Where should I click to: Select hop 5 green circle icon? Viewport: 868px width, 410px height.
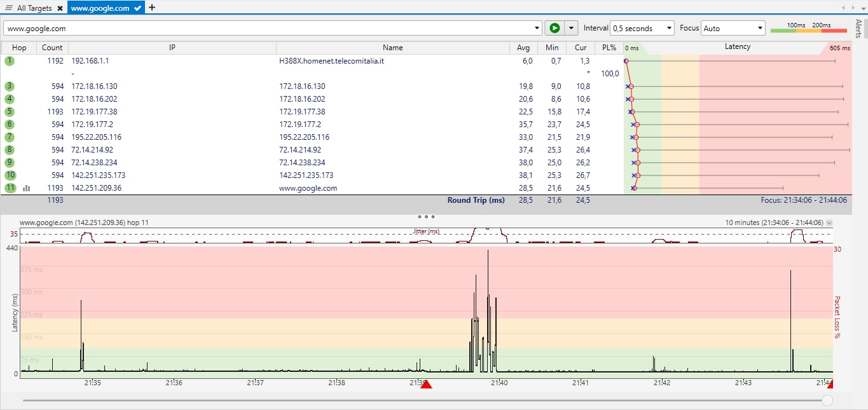(10, 112)
